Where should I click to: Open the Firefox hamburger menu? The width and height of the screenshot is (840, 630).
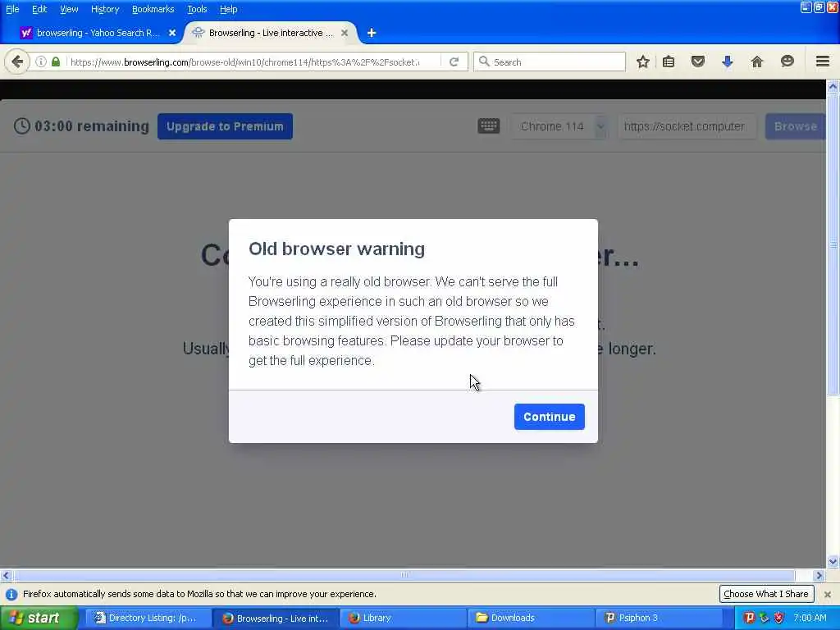[822, 62]
